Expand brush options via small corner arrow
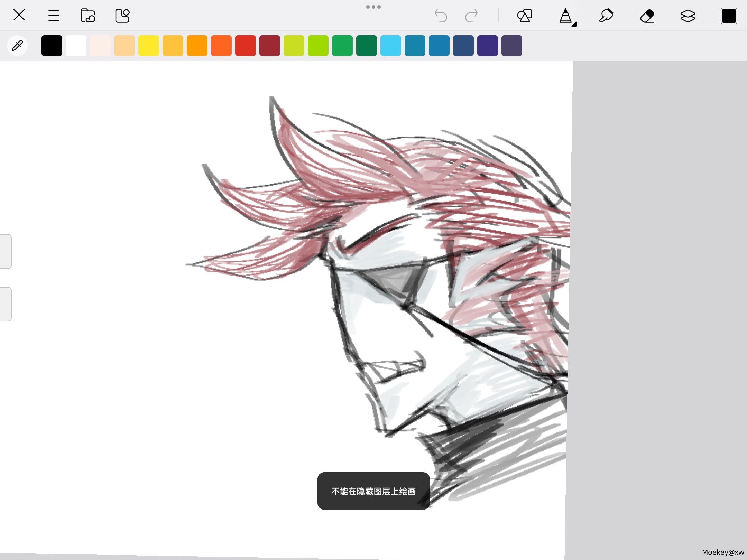The height and width of the screenshot is (560, 747). click(x=574, y=25)
